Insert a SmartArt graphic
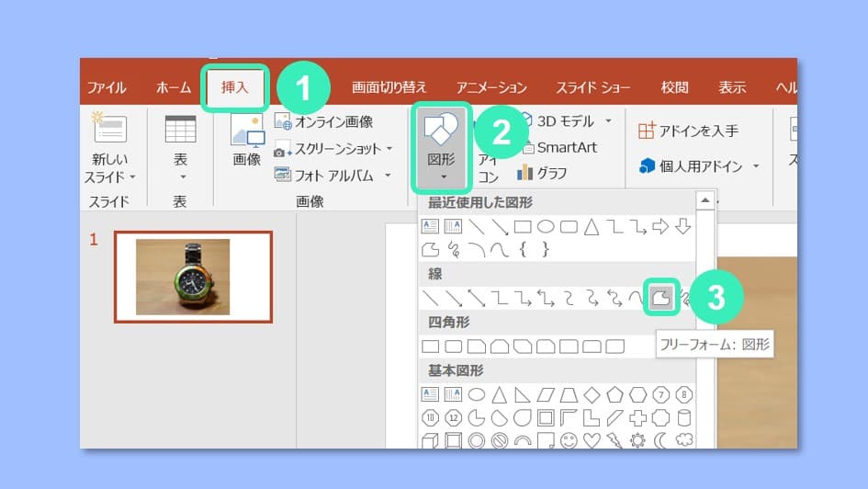Image resolution: width=868 pixels, height=489 pixels. (559, 147)
